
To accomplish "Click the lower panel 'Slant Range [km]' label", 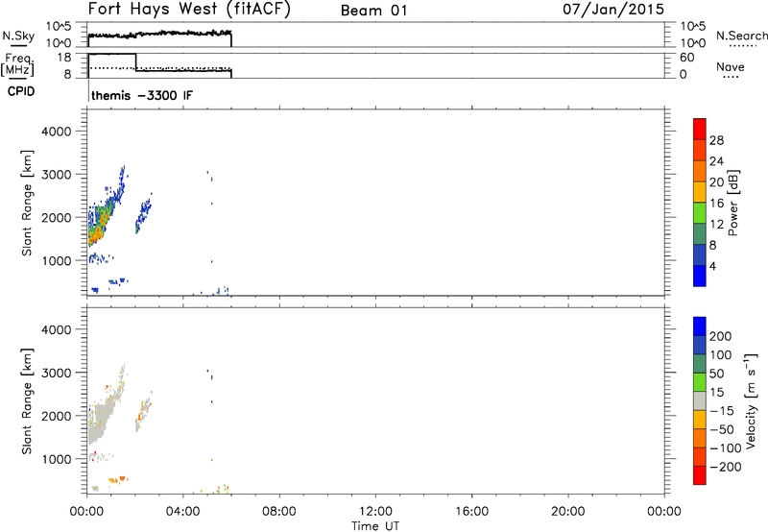I will tap(27, 401).
